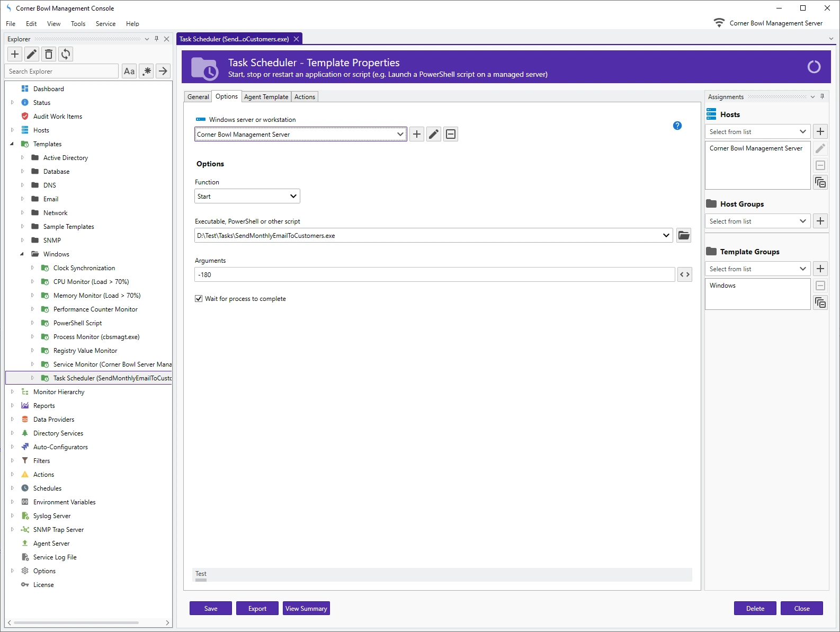
Task: Edit the selected Windows server entry
Action: pos(434,135)
